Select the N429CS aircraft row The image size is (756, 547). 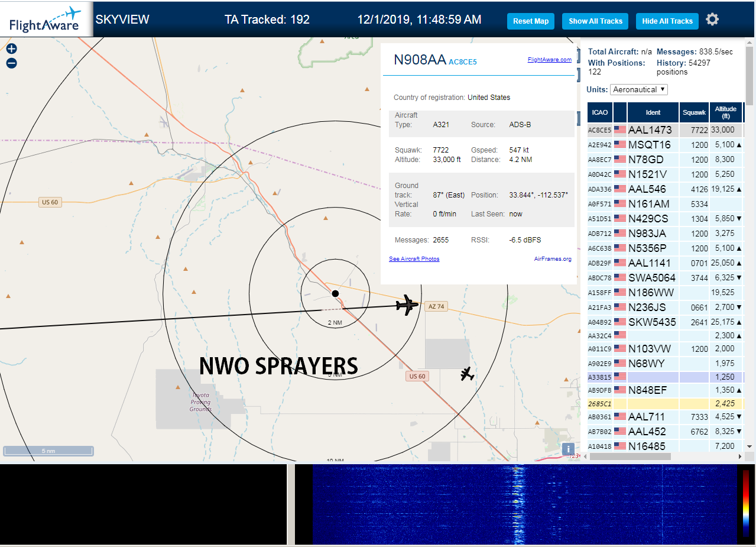pos(665,219)
